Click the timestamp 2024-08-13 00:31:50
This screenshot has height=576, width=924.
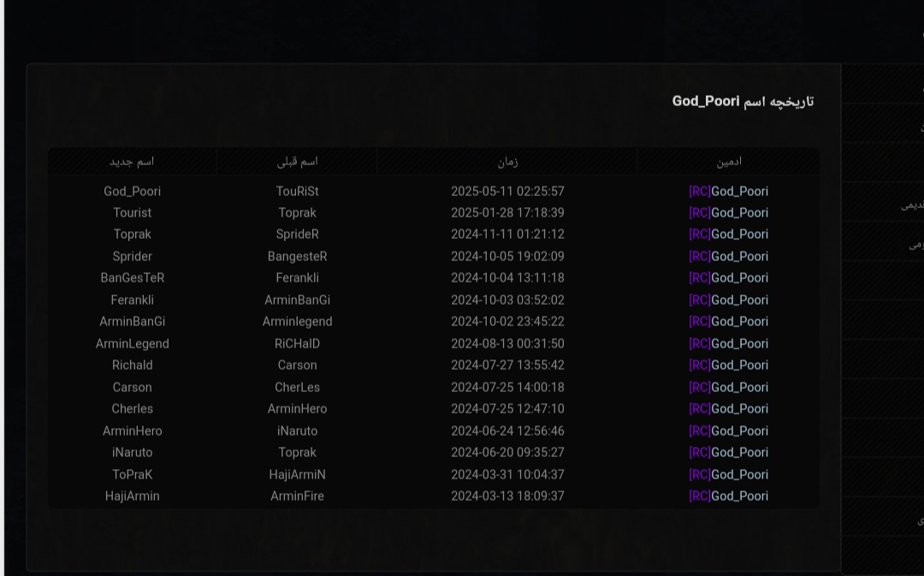coord(507,344)
